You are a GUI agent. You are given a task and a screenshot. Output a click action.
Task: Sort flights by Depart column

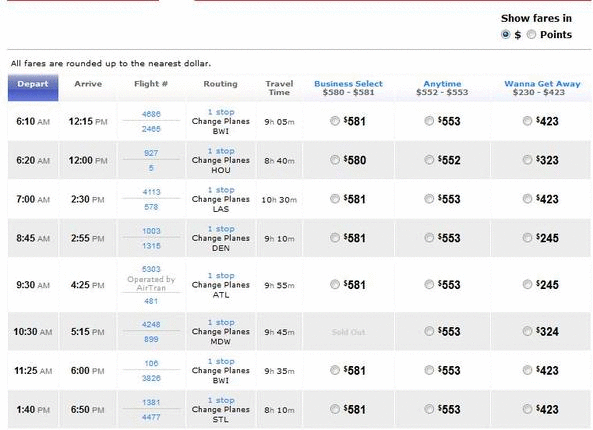[33, 87]
